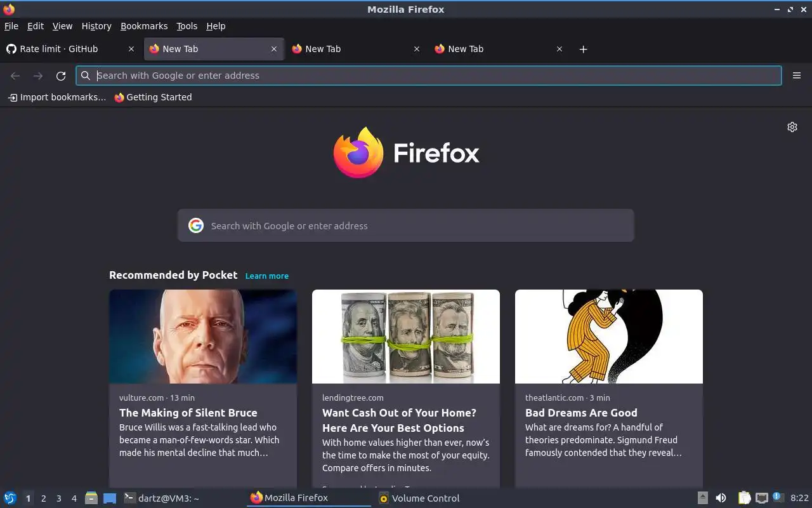Open the Bookmarks menu
Viewport: 812px width, 508px height.
click(x=144, y=26)
